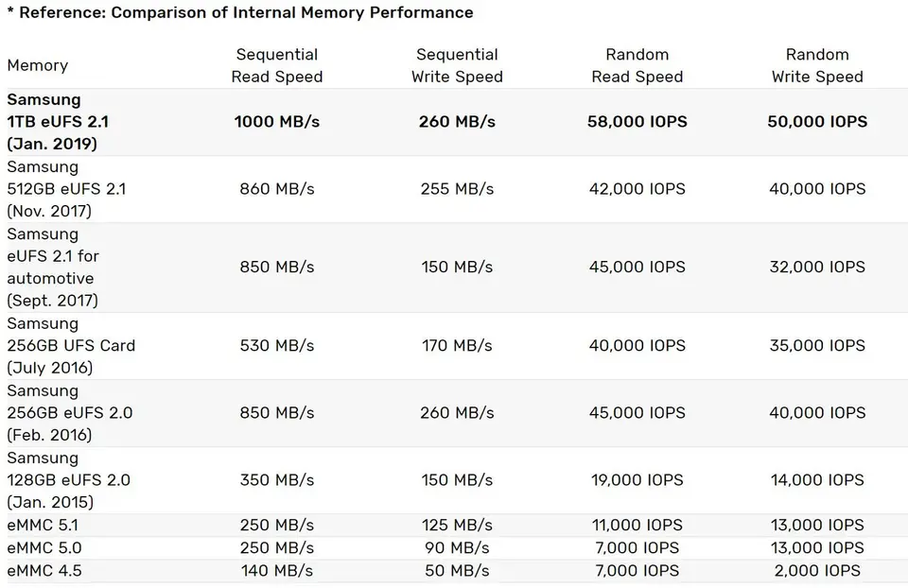Select the 2,000 IOPS cell

[817, 571]
